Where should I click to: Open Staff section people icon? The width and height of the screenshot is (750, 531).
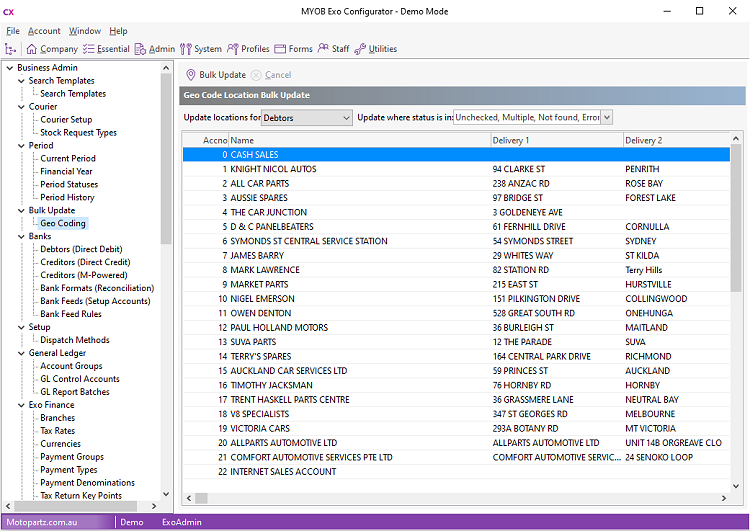tap(323, 48)
